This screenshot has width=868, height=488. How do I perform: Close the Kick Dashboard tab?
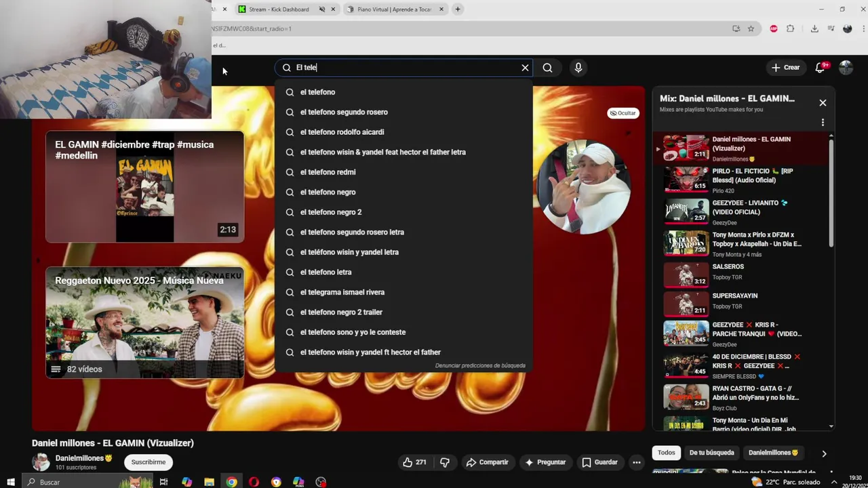coord(333,9)
